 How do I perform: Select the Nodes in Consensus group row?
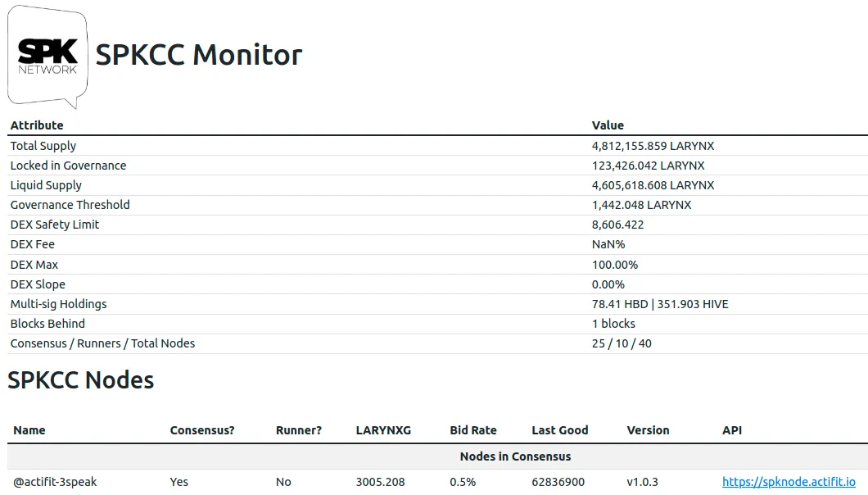tap(437, 456)
